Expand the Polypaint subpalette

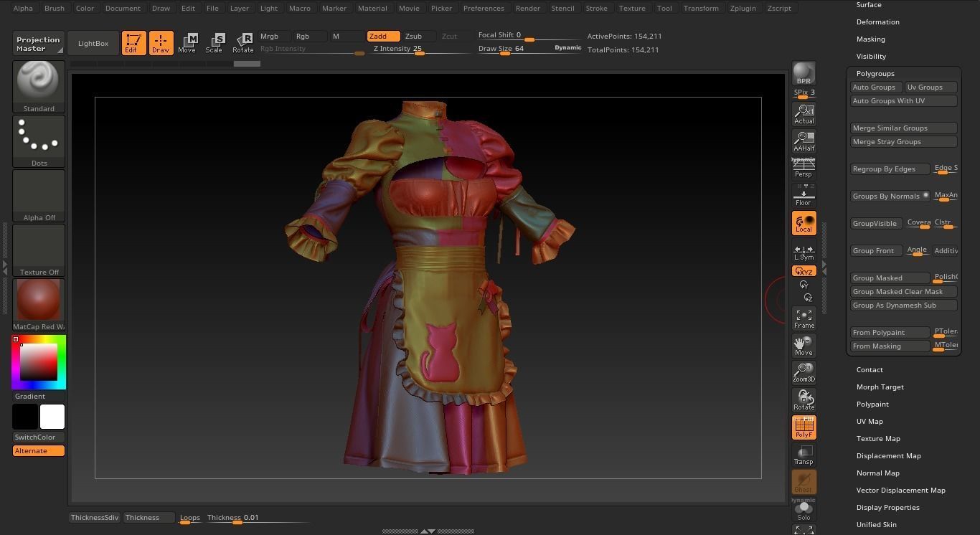[872, 404]
